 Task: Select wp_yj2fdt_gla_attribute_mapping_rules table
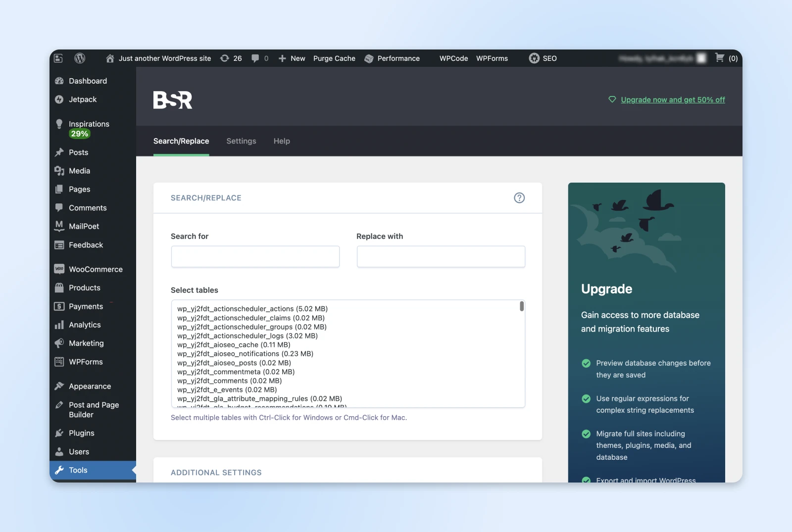pos(259,398)
